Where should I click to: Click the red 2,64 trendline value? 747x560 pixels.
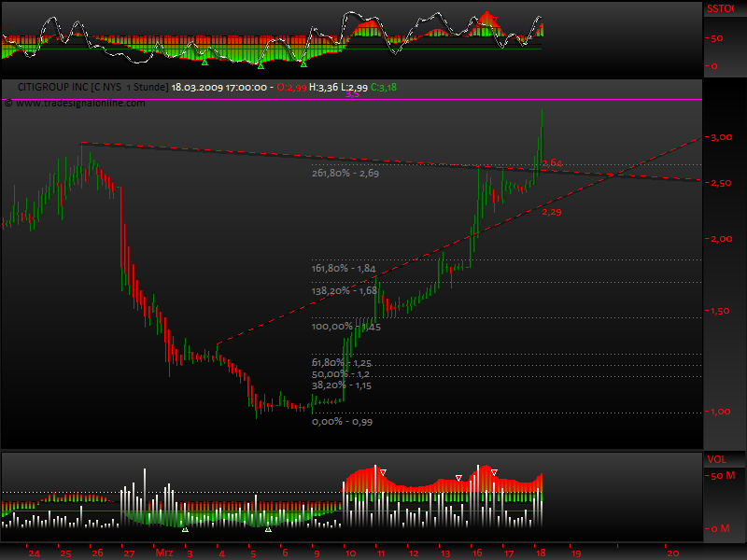(552, 162)
